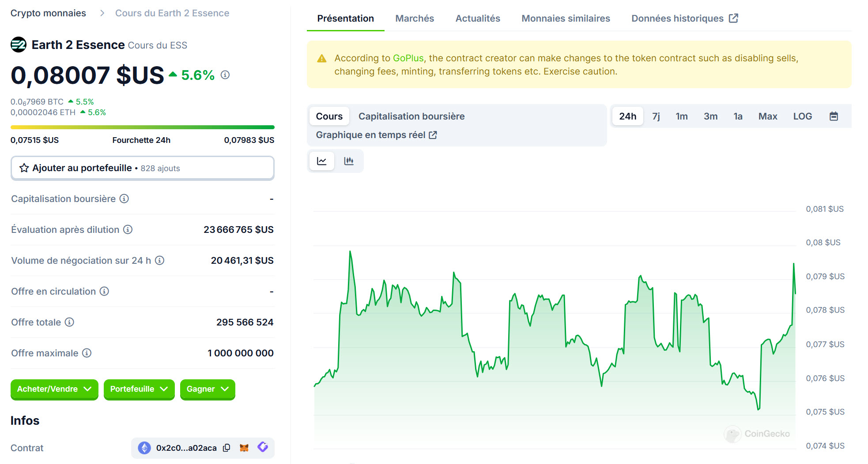Image resolution: width=868 pixels, height=464 pixels.
Task: Show the Cours chart
Action: pyautogui.click(x=329, y=116)
